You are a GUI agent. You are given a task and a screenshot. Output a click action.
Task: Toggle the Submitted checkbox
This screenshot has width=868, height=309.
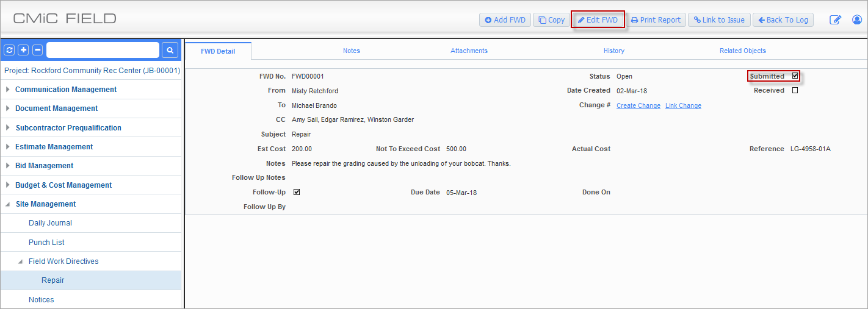tap(795, 76)
